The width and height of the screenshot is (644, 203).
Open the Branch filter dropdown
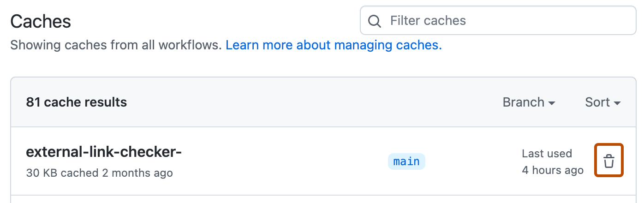[529, 102]
